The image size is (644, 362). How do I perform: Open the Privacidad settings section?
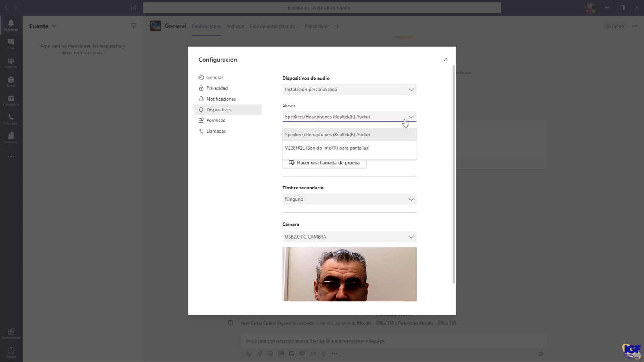[x=217, y=88]
